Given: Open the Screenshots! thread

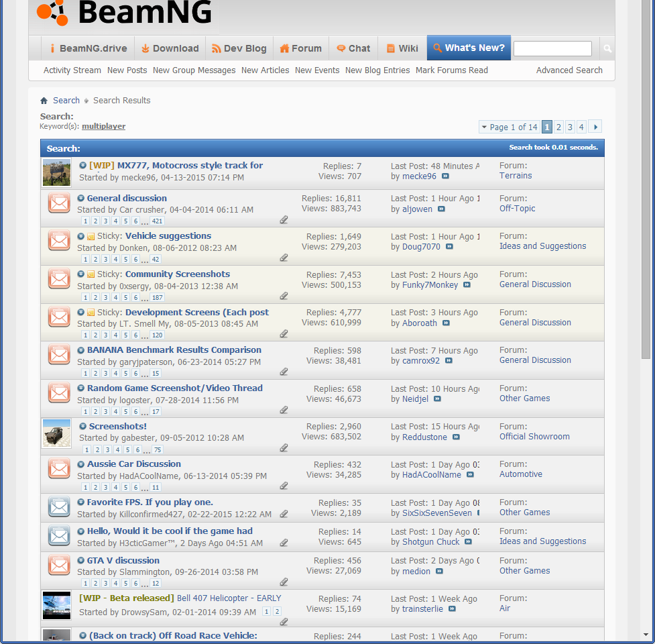Looking at the screenshot, I should pyautogui.click(x=118, y=426).
